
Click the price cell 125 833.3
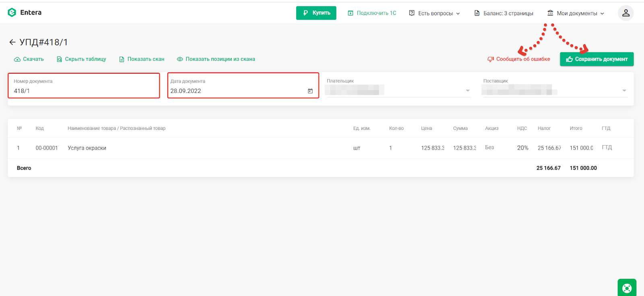tap(433, 148)
